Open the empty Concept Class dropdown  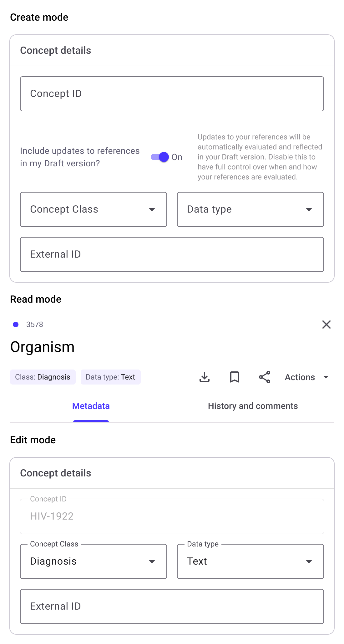pyautogui.click(x=93, y=209)
